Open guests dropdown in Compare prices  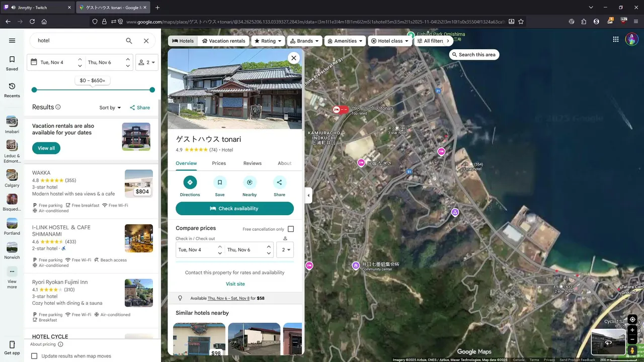point(285,250)
